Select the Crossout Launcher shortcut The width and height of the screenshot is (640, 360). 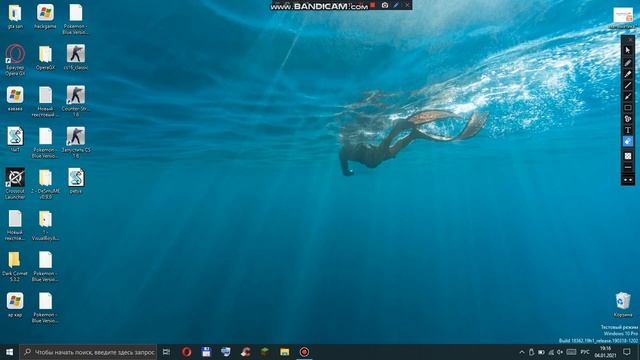(x=15, y=183)
